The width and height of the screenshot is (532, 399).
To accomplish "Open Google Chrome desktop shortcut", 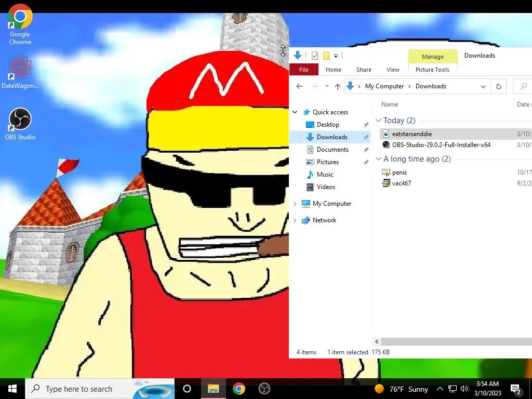I will [x=20, y=25].
